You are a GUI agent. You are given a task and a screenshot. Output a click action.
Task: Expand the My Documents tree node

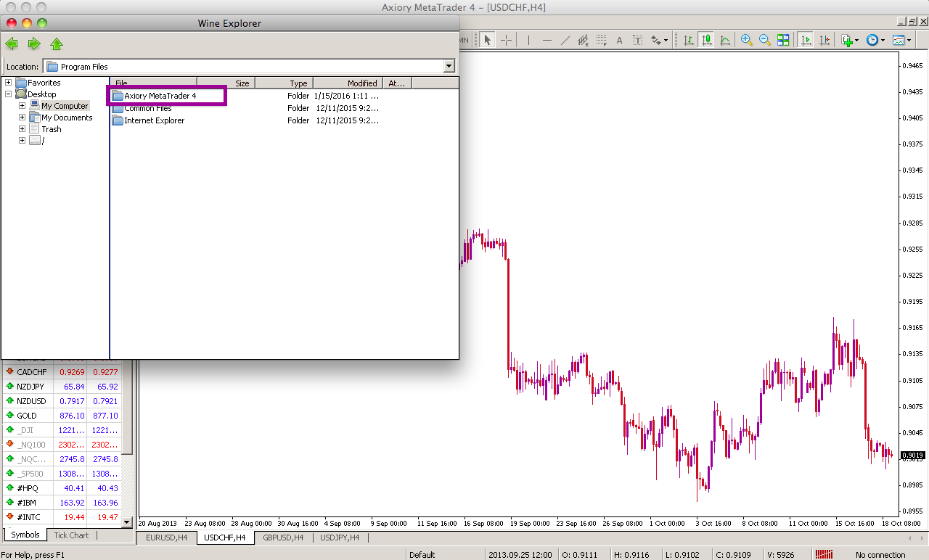22,118
